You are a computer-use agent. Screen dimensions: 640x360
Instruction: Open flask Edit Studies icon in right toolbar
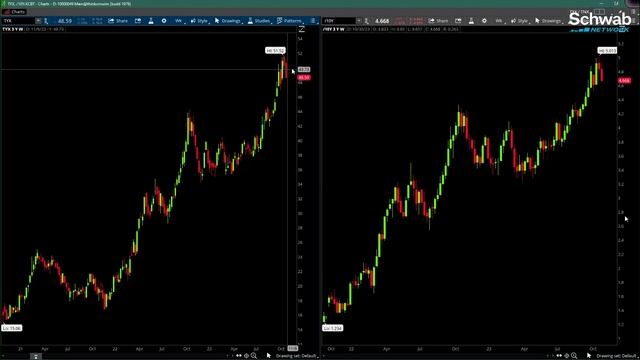pos(471,21)
